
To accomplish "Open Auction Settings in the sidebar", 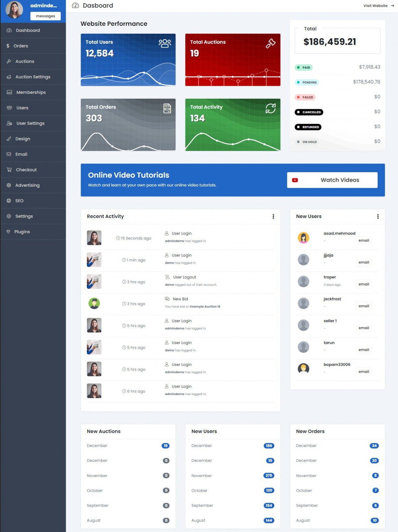I will pyautogui.click(x=33, y=77).
